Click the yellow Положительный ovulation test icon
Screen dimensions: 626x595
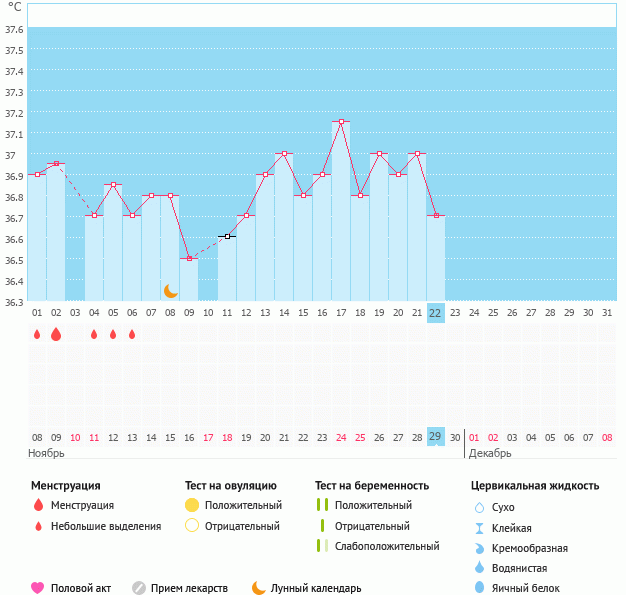[192, 505]
